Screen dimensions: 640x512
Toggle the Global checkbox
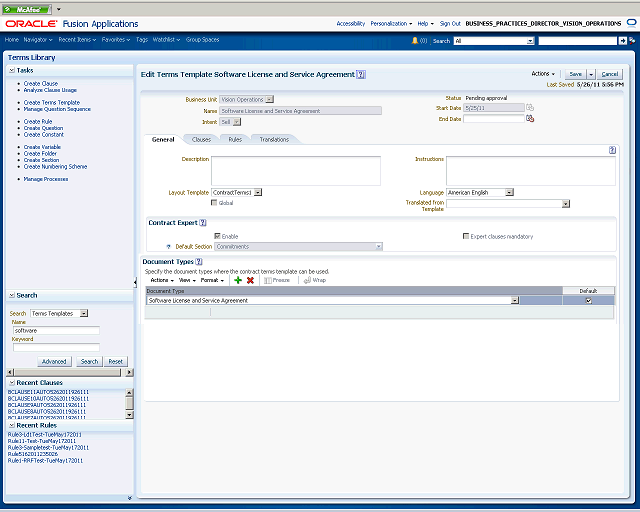tap(214, 203)
